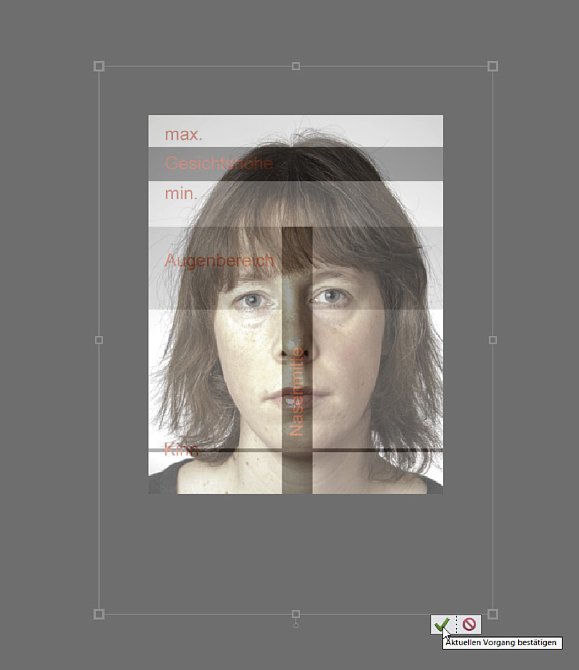Image resolution: width=579 pixels, height=670 pixels.
Task: Click the 'max.' label on the template
Action: tap(184, 135)
